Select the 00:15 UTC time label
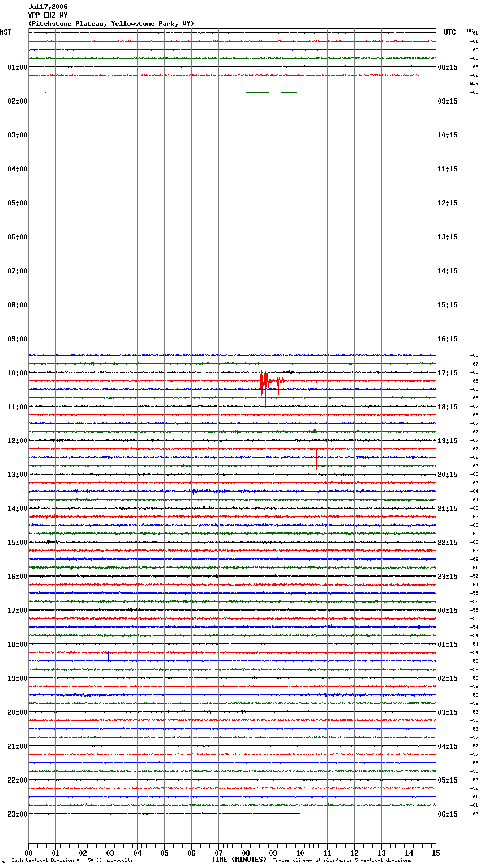Screen dimensions: 481x868 [448, 611]
